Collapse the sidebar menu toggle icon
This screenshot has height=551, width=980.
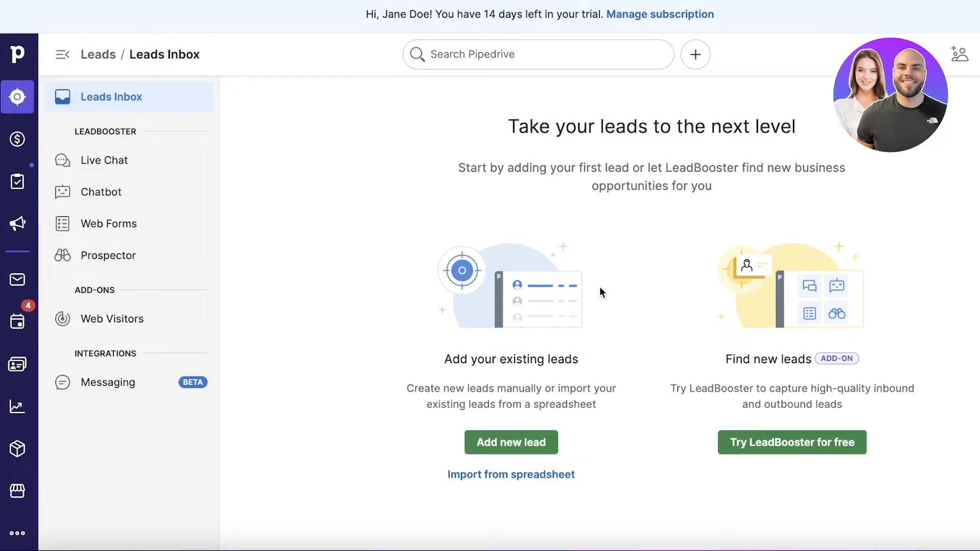coord(62,55)
